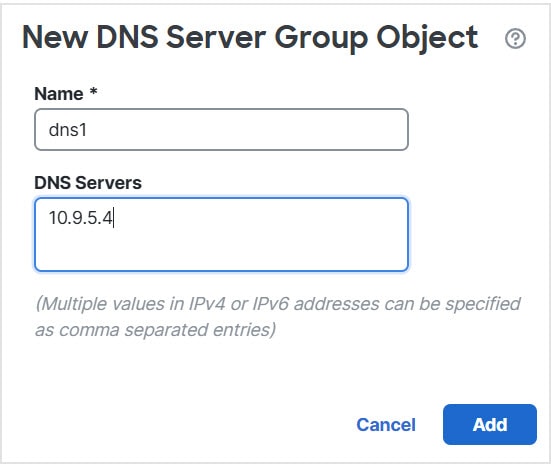The image size is (551, 464).
Task: Click the Name input field
Action: pos(221,129)
